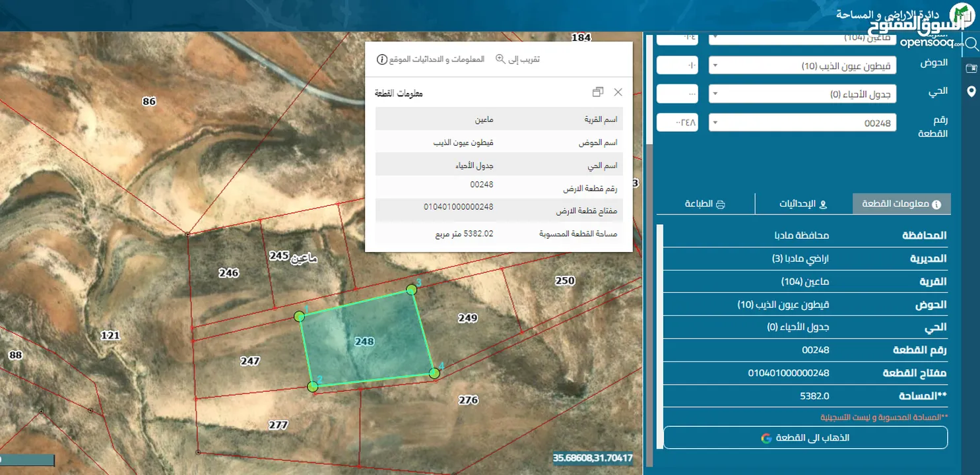
Task: Click the basin code input field
Action: tap(677, 66)
